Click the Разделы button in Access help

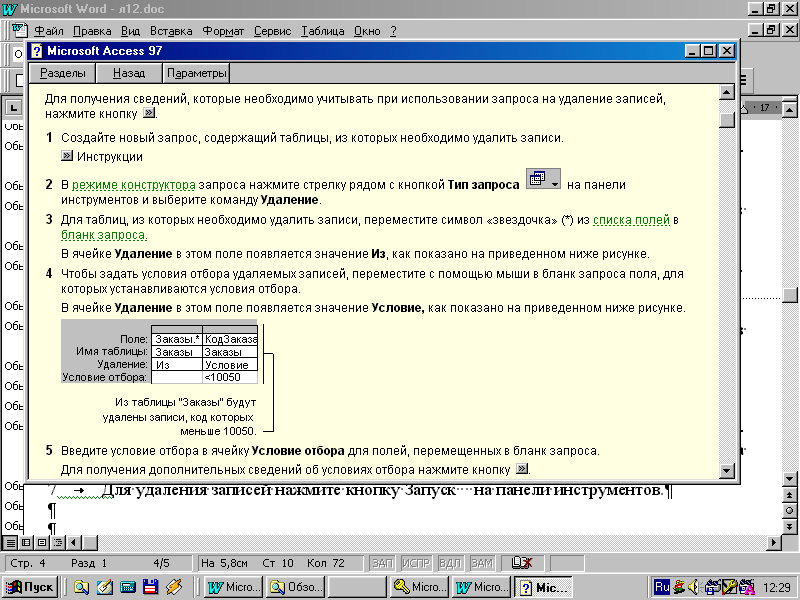pyautogui.click(x=62, y=73)
